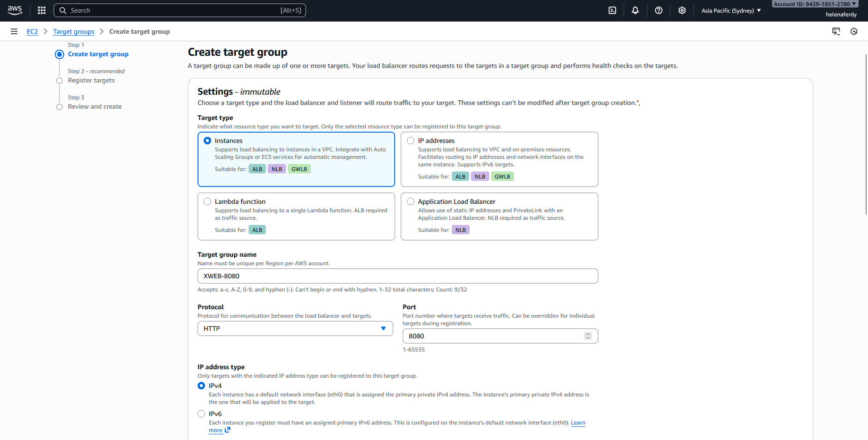Open the notifications bell
Screen dimensions: 868x440
tap(635, 10)
